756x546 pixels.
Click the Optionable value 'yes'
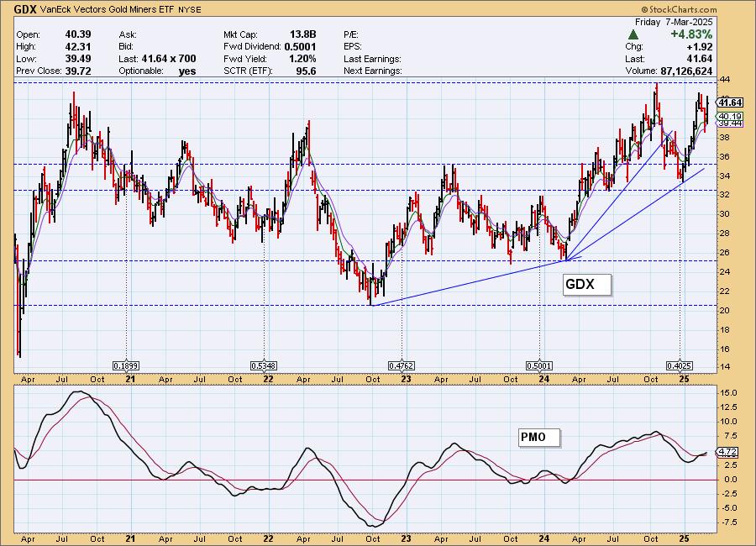tap(187, 71)
